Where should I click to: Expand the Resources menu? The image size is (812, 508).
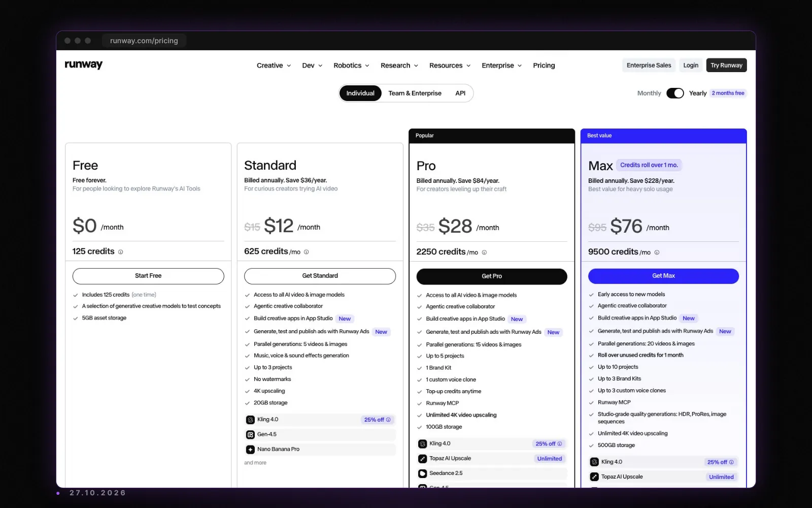click(x=450, y=66)
